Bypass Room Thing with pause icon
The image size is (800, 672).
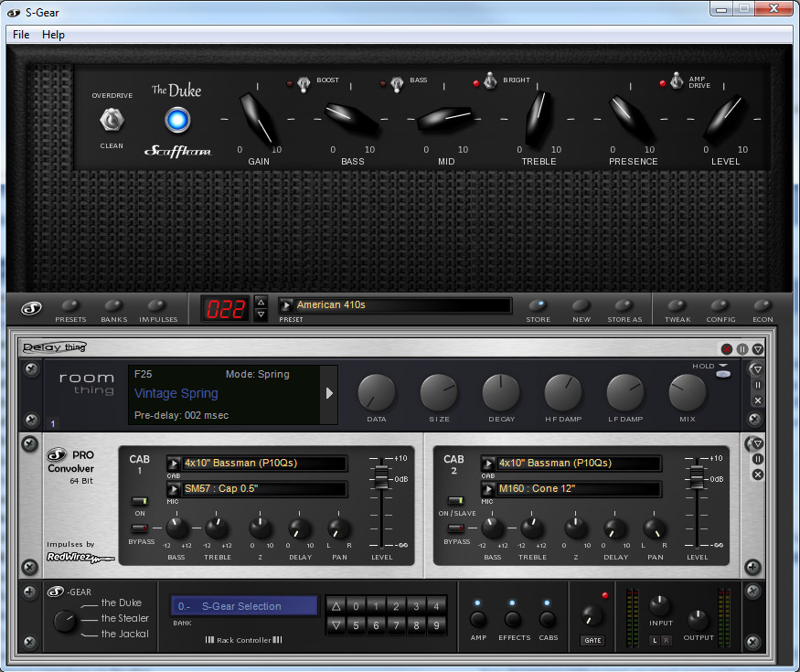[x=758, y=385]
